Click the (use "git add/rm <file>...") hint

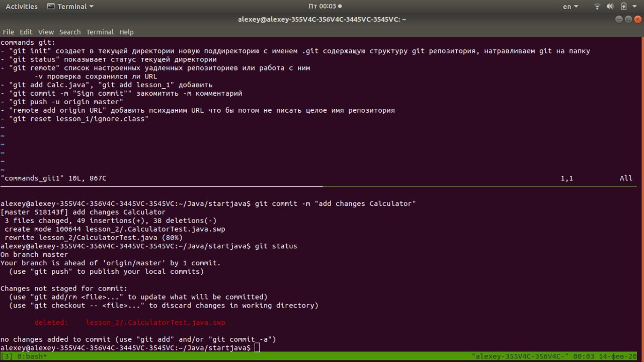(138, 297)
